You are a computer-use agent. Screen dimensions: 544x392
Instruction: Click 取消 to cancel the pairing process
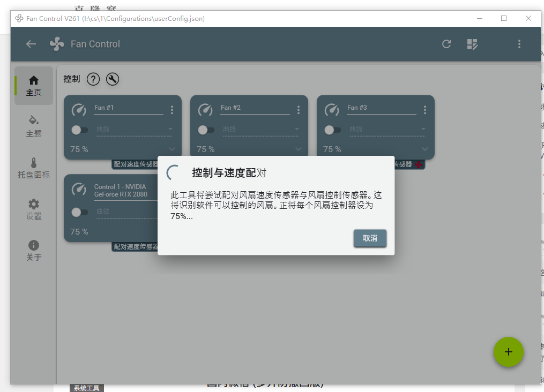click(370, 239)
